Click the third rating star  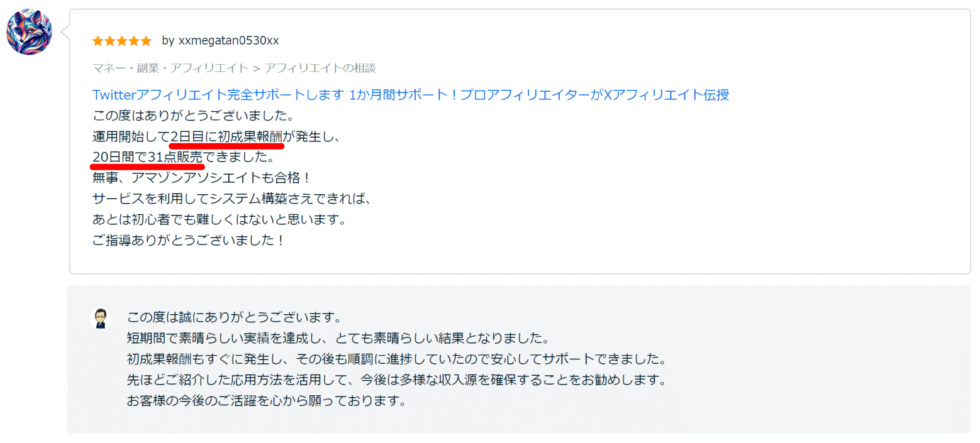coord(121,41)
